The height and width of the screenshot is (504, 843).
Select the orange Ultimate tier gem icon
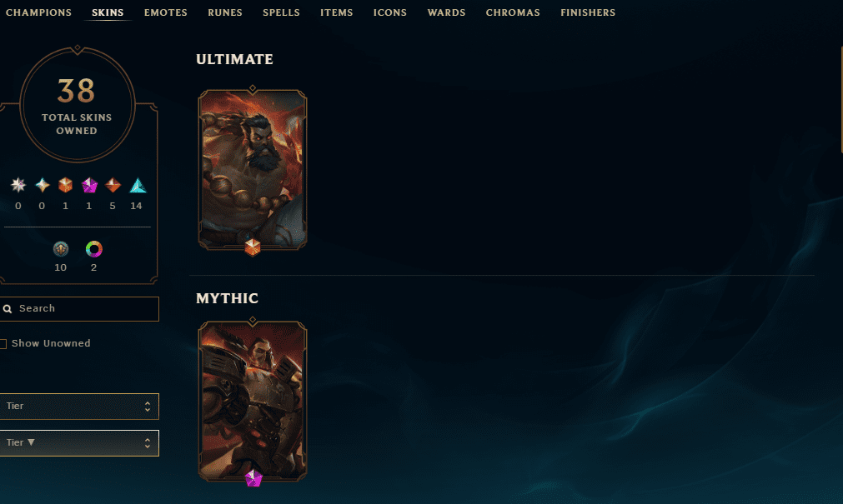66,186
